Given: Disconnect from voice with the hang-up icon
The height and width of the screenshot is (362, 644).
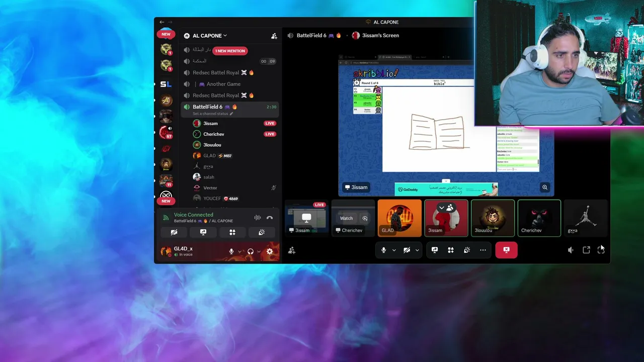Looking at the screenshot, I should pyautogui.click(x=270, y=218).
